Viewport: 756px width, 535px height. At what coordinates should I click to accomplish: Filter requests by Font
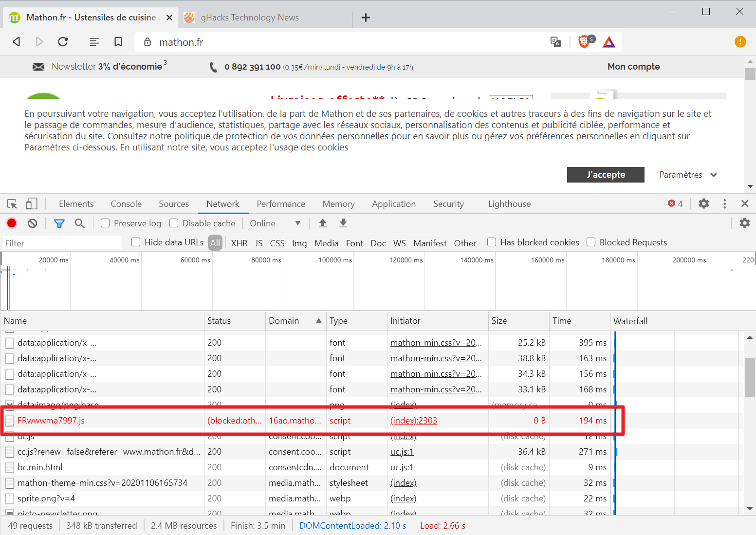tap(354, 243)
